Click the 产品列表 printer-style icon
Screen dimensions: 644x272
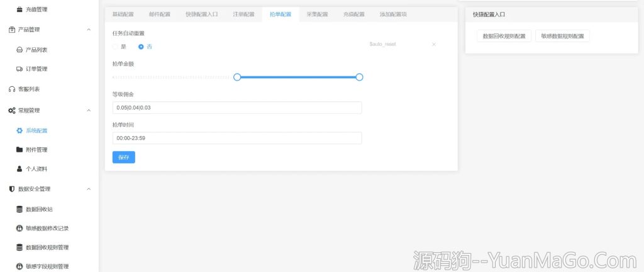(x=19, y=50)
